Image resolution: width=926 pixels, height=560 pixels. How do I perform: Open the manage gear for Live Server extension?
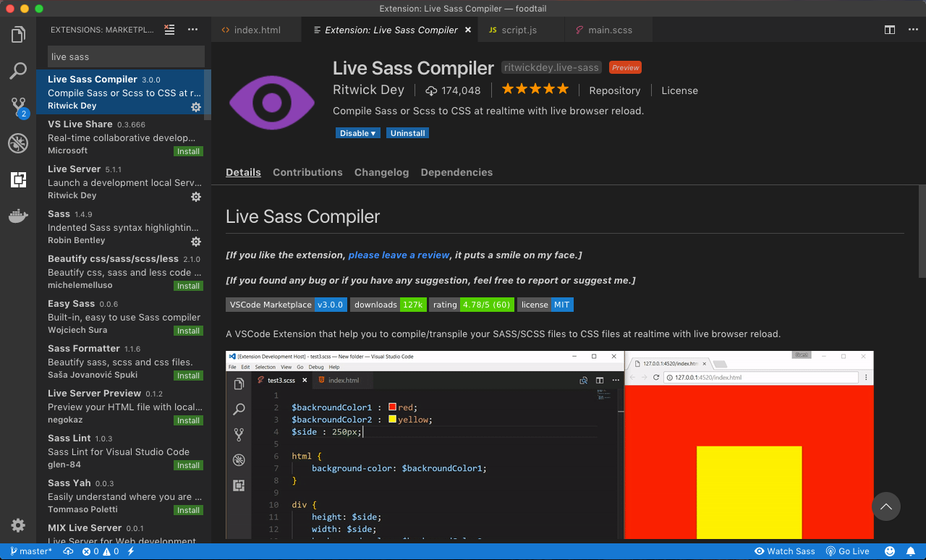(x=195, y=196)
